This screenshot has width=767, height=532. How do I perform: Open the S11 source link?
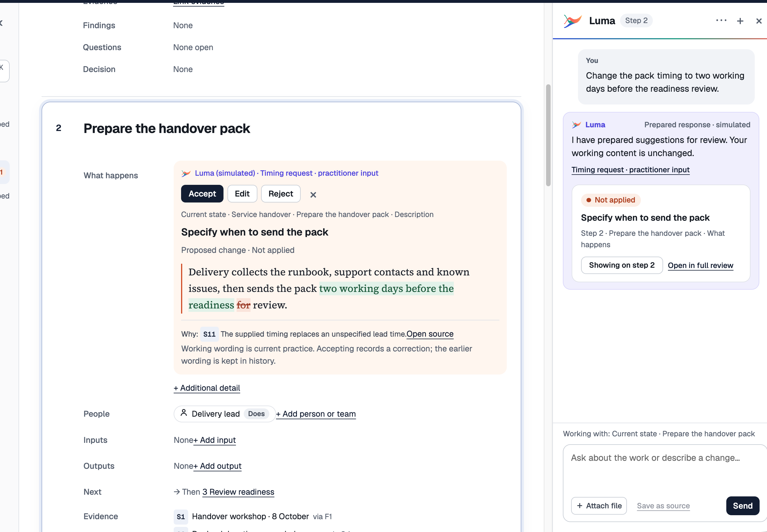point(430,334)
